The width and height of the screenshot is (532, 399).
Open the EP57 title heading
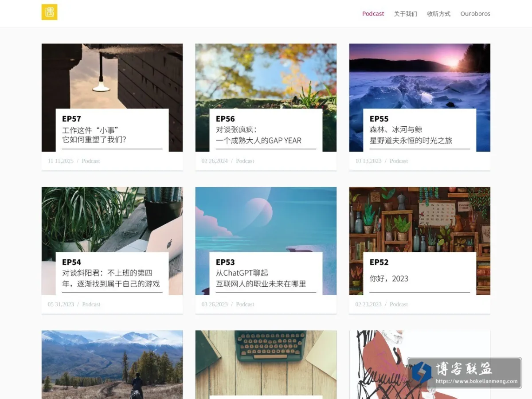71,119
